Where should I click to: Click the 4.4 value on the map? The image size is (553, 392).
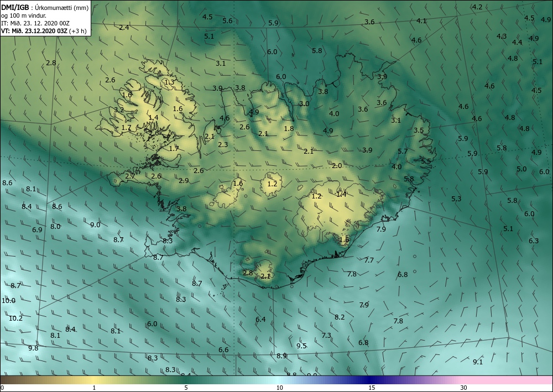point(518,43)
